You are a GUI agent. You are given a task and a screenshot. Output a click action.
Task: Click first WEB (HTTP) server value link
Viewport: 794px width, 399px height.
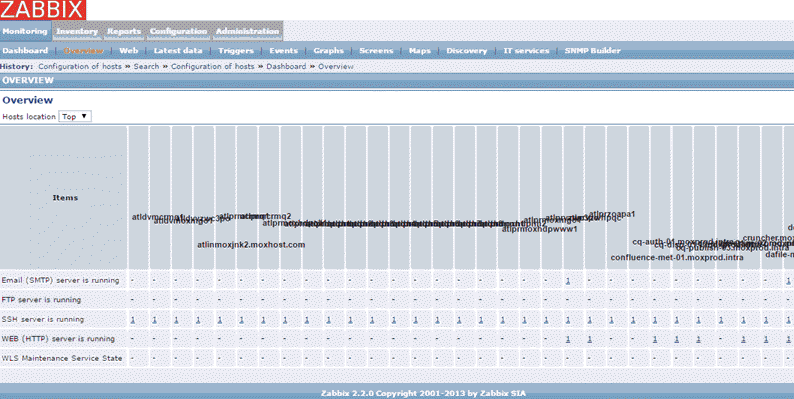[568, 339]
